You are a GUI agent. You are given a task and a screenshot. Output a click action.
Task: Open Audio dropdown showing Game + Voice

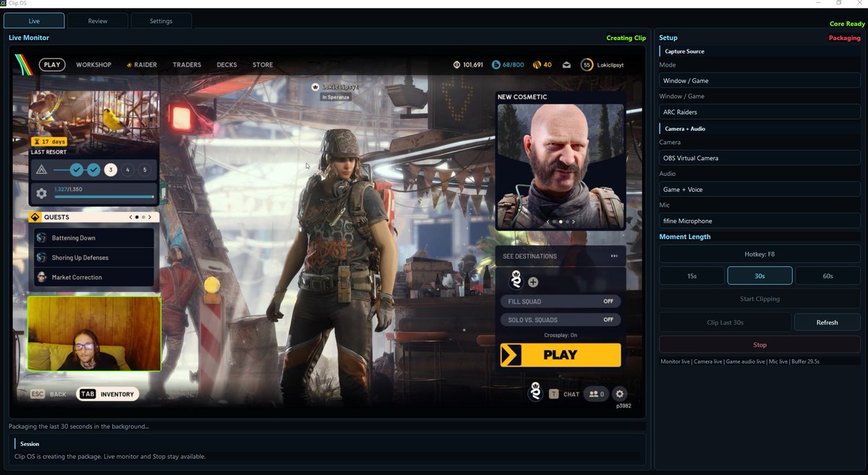(x=759, y=189)
